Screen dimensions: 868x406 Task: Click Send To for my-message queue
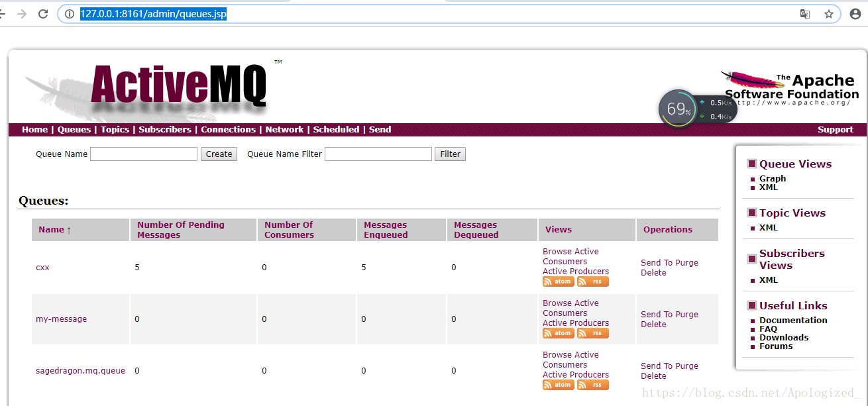tap(657, 315)
